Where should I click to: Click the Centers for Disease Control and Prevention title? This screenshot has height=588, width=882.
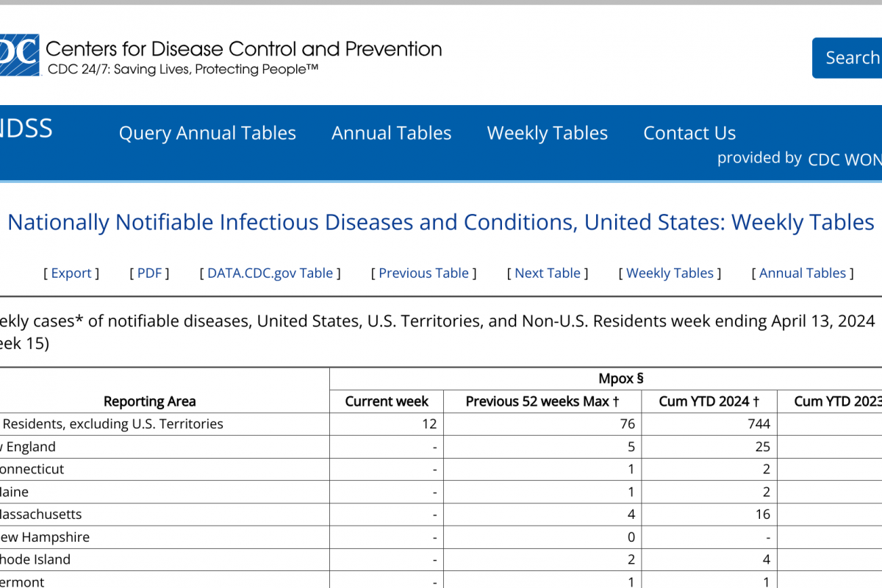pos(243,49)
